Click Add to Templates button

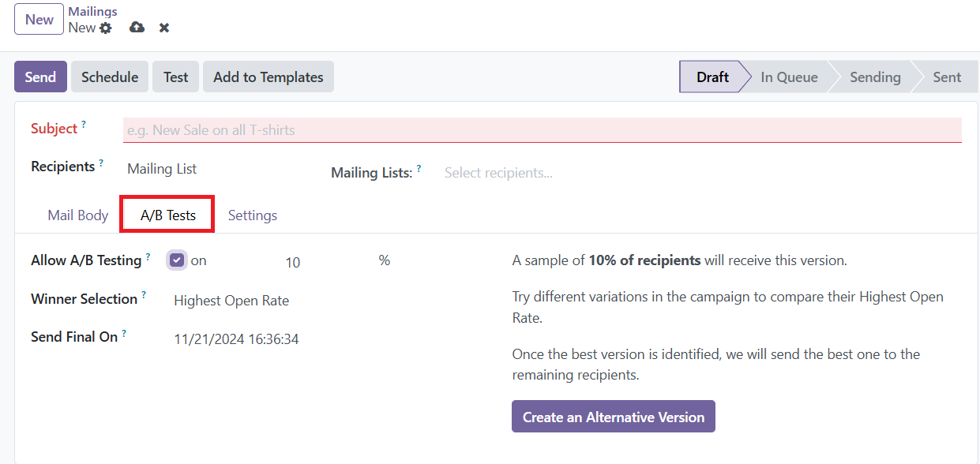pyautogui.click(x=268, y=77)
